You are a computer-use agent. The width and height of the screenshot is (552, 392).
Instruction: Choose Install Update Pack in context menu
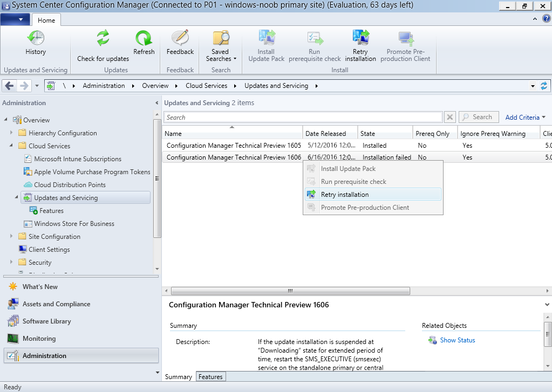[x=373, y=169]
